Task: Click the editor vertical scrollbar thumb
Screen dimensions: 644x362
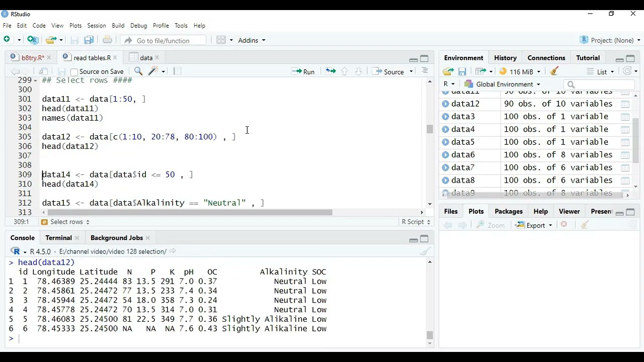Action: point(430,129)
